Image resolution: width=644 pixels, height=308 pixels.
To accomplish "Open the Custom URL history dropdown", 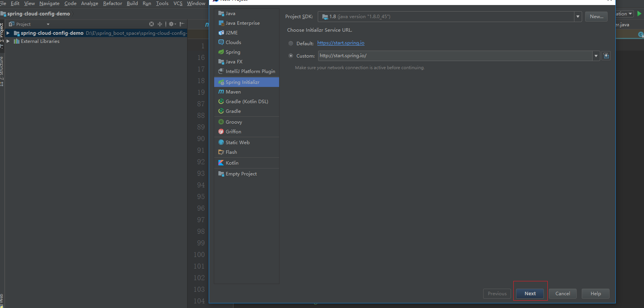I will coord(596,56).
